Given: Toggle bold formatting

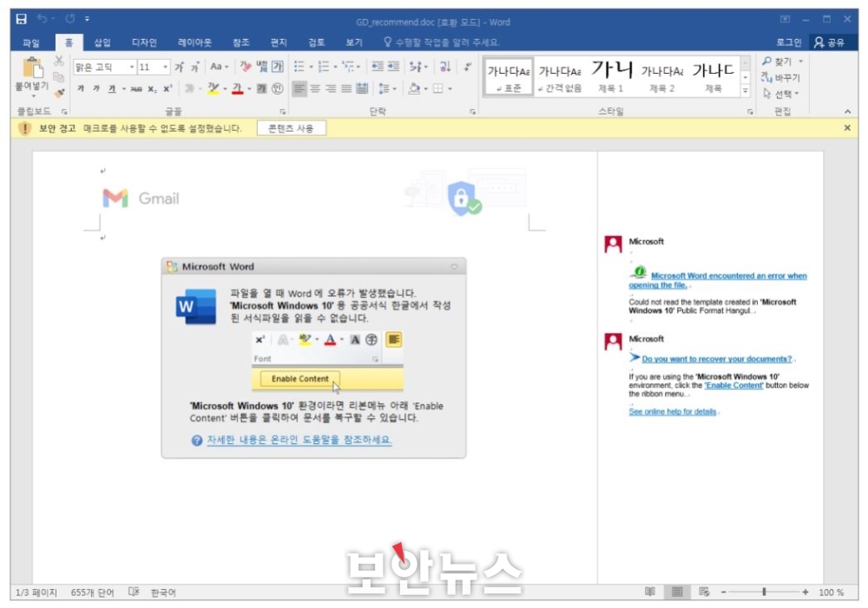Looking at the screenshot, I should click(x=81, y=88).
